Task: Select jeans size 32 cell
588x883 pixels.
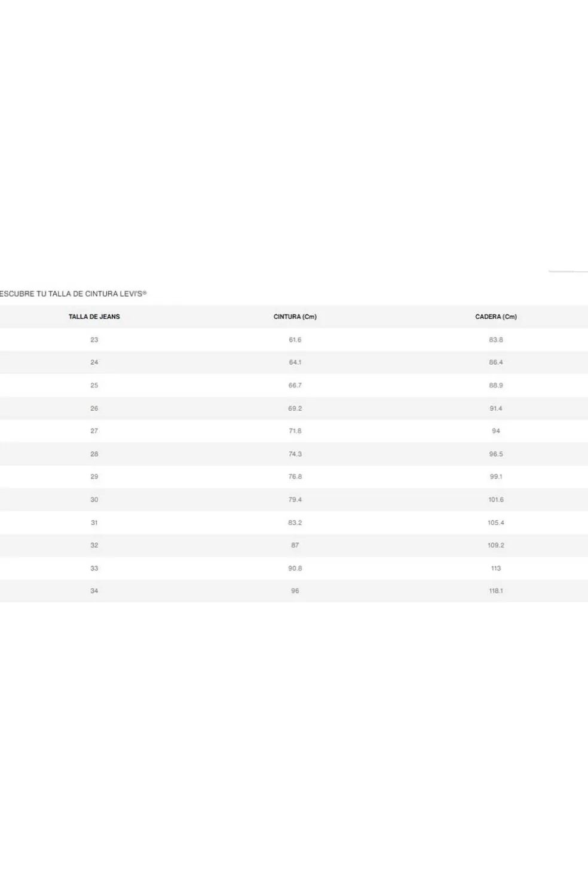Action: (x=94, y=545)
